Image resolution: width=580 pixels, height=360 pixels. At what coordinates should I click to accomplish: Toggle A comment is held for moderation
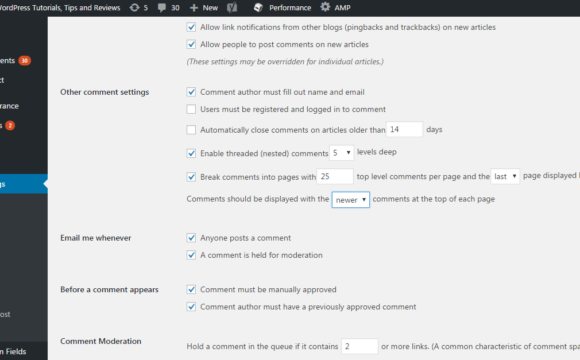pos(191,255)
